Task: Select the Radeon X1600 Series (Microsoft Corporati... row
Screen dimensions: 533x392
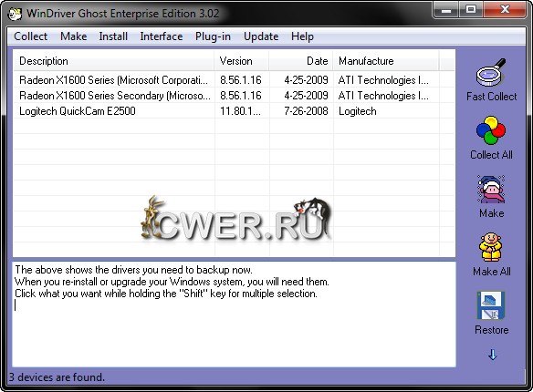Action: 234,80
